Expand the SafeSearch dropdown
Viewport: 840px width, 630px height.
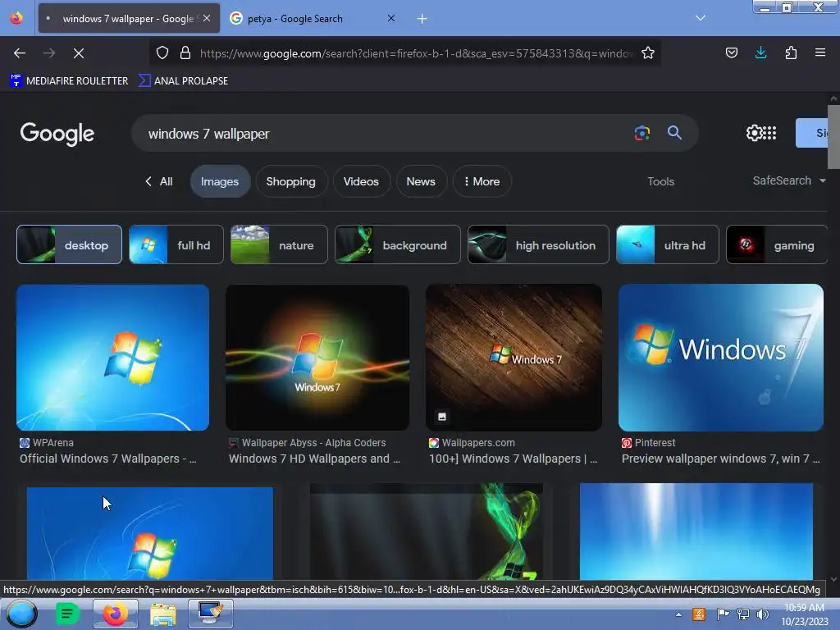pos(788,180)
